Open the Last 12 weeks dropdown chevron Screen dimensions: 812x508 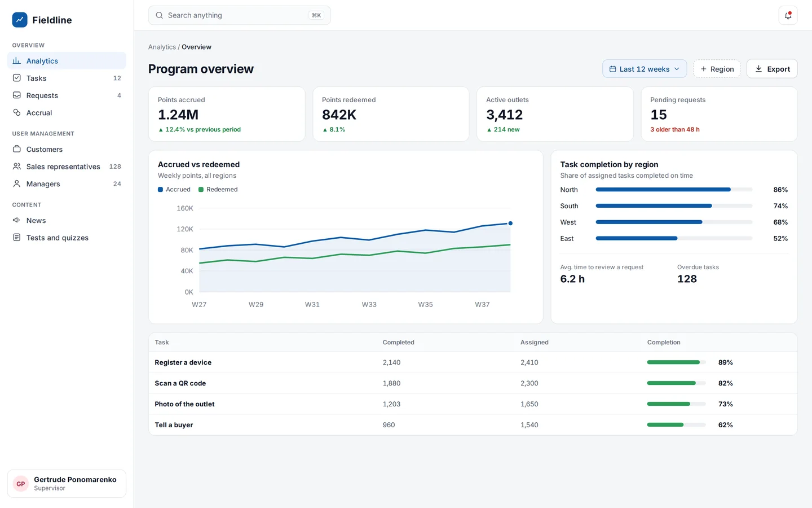tap(677, 69)
